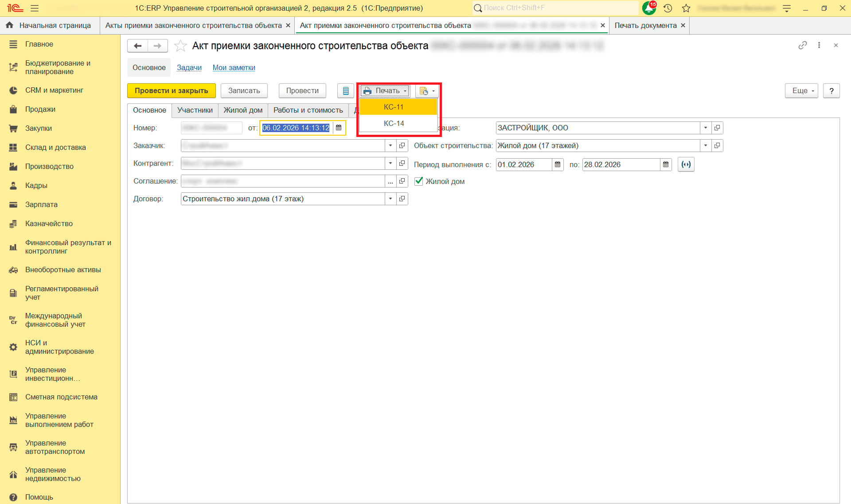Open the document movements report icon

click(x=346, y=91)
